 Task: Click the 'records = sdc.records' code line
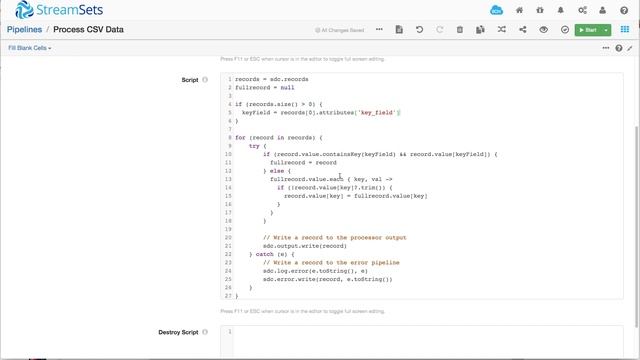pos(271,79)
